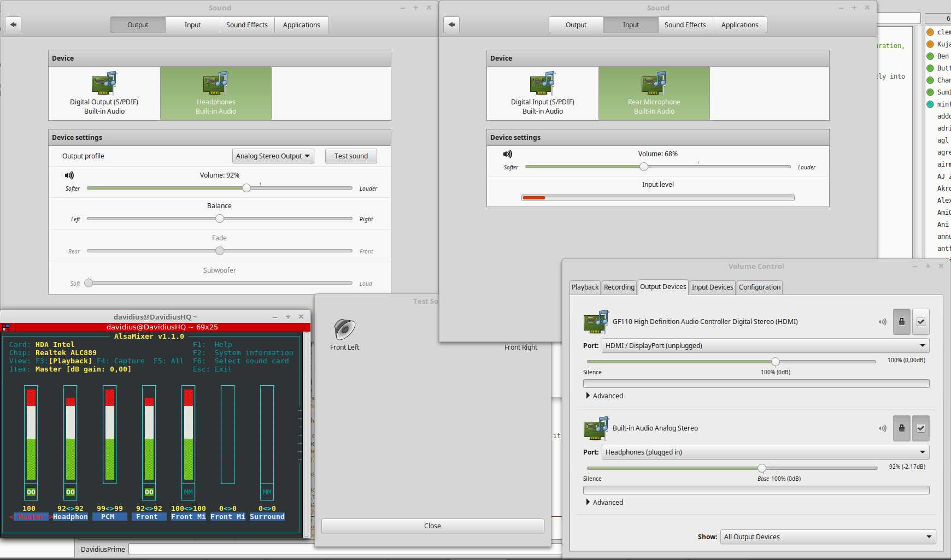
Task: Open Output profile Analog Stereo dropdown
Action: pyautogui.click(x=273, y=156)
